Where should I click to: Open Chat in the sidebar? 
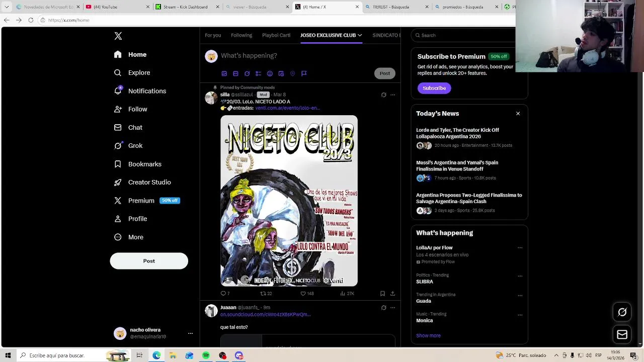[x=128, y=128]
